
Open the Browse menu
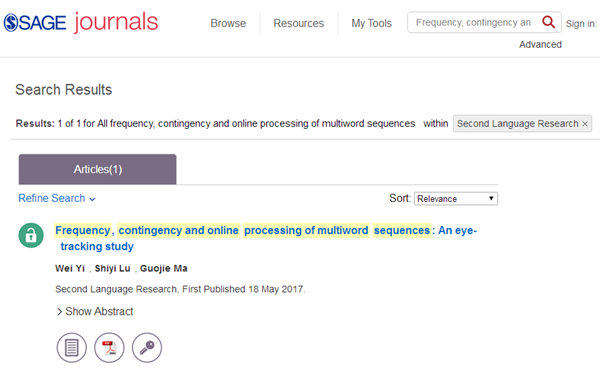click(x=228, y=23)
